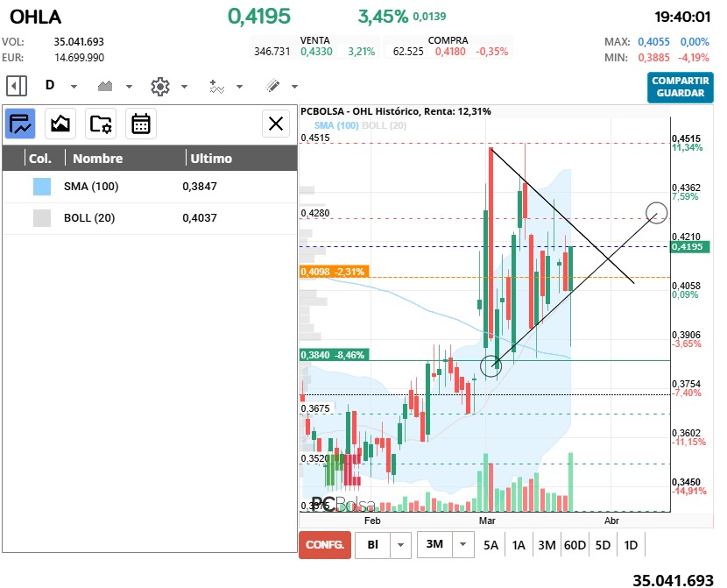The width and height of the screenshot is (727, 588).
Task: Click the add indicator line icon
Action: pos(217,86)
